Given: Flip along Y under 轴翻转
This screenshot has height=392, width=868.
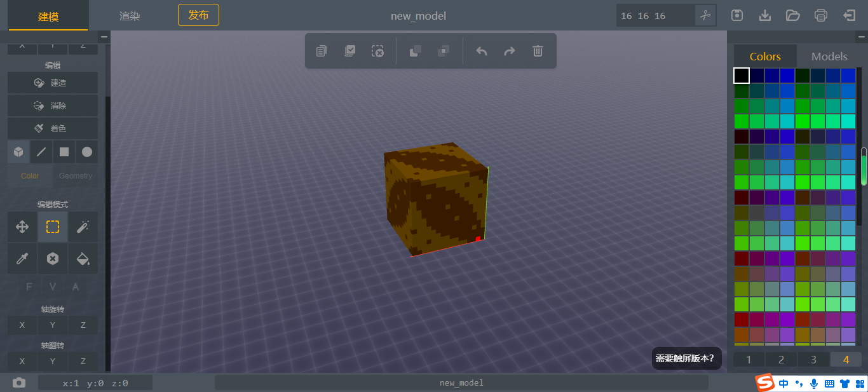Looking at the screenshot, I should [x=53, y=361].
